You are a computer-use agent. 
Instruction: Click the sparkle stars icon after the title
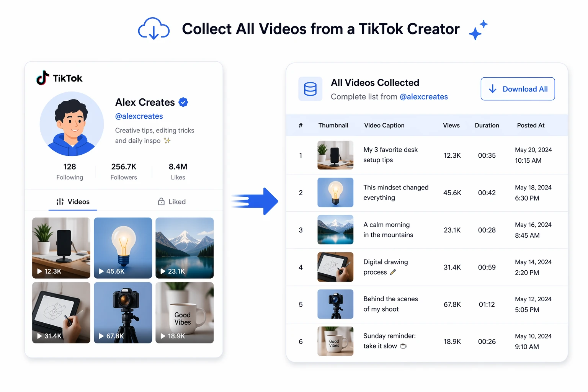[478, 30]
